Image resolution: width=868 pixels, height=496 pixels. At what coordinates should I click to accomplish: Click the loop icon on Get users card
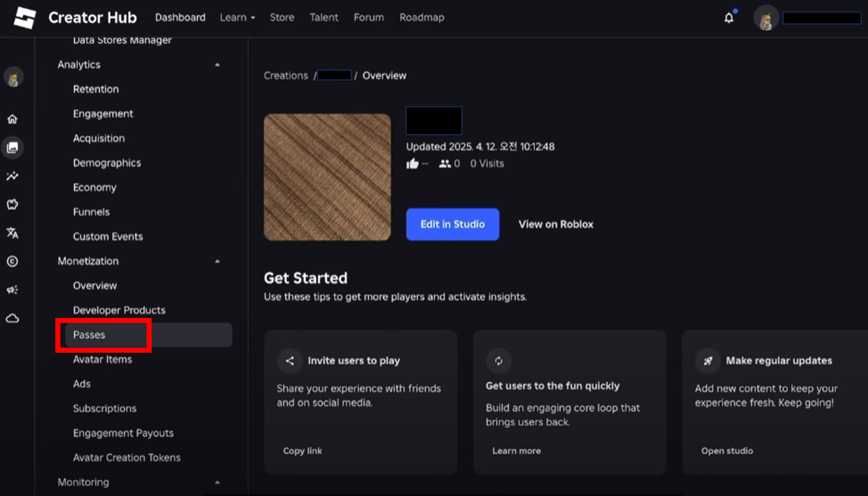498,361
